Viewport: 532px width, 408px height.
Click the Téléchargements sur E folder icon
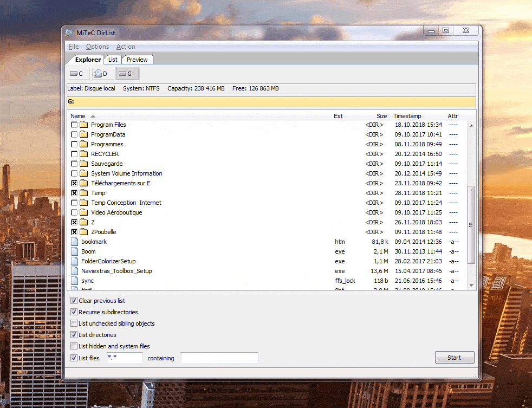coord(84,183)
